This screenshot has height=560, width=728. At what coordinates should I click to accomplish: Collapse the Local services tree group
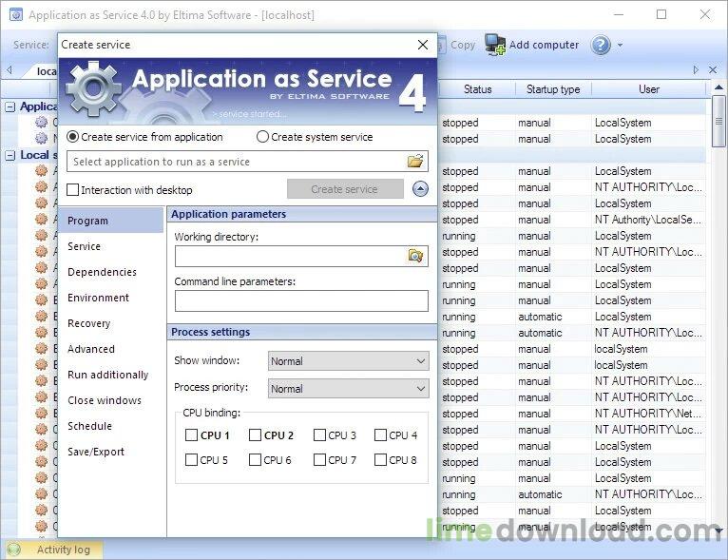coord(10,155)
